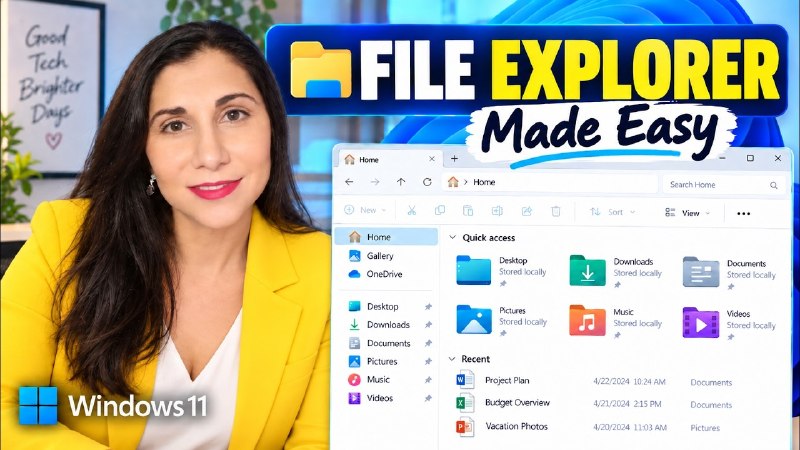Screen dimensions: 800x450
Task: Click the 4/22/2024 10:24 AM date
Action: [x=629, y=382]
